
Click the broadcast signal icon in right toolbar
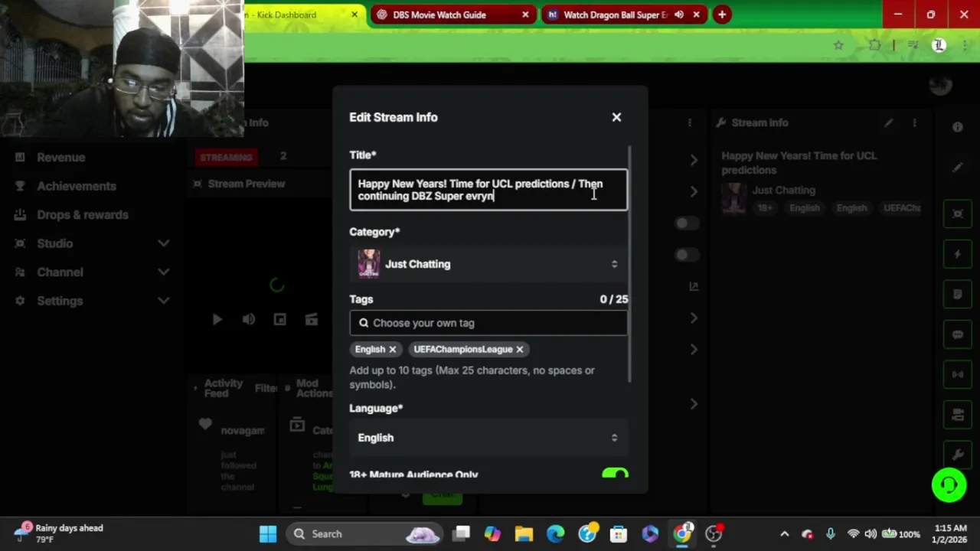coord(957,374)
